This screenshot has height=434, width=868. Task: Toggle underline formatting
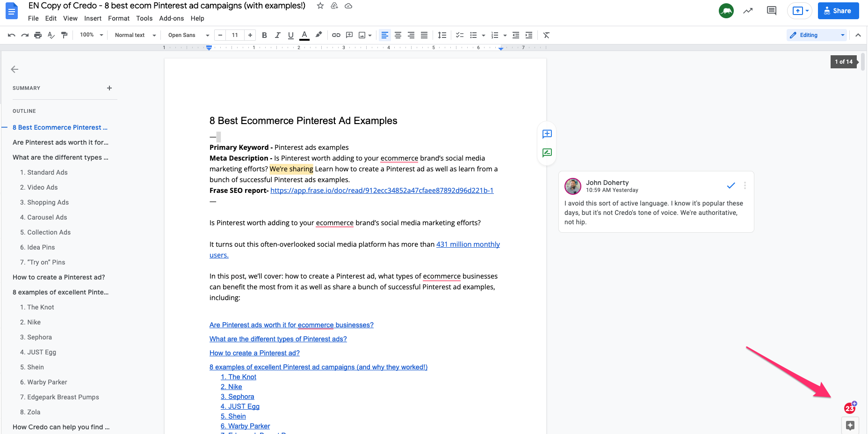290,35
